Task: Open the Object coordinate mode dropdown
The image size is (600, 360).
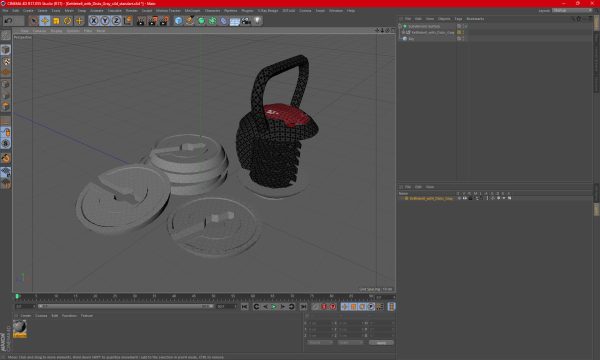Action: (320, 343)
